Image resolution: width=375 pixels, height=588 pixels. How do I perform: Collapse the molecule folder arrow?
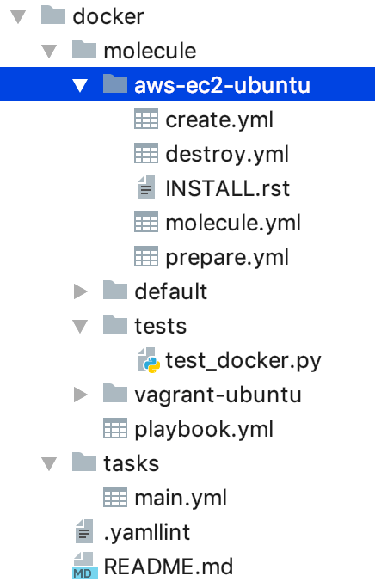tap(49, 52)
